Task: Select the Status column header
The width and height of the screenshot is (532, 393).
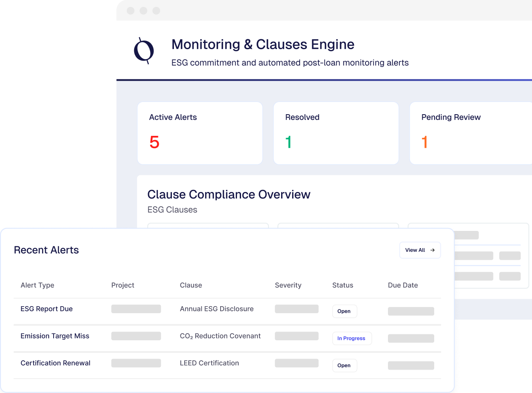Action: pos(343,285)
